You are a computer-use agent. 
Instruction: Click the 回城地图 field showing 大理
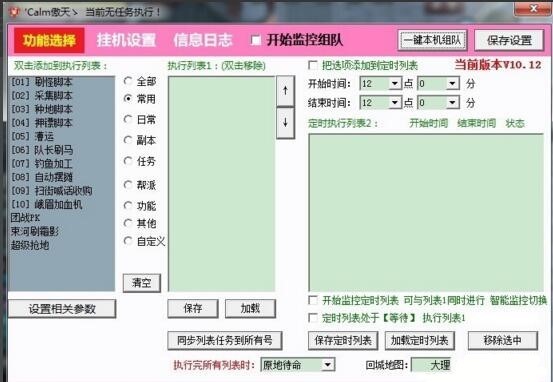pyautogui.click(x=431, y=365)
